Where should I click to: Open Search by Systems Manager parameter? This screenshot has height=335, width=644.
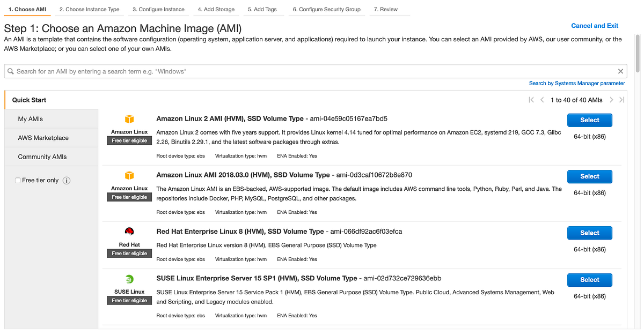[x=576, y=83]
